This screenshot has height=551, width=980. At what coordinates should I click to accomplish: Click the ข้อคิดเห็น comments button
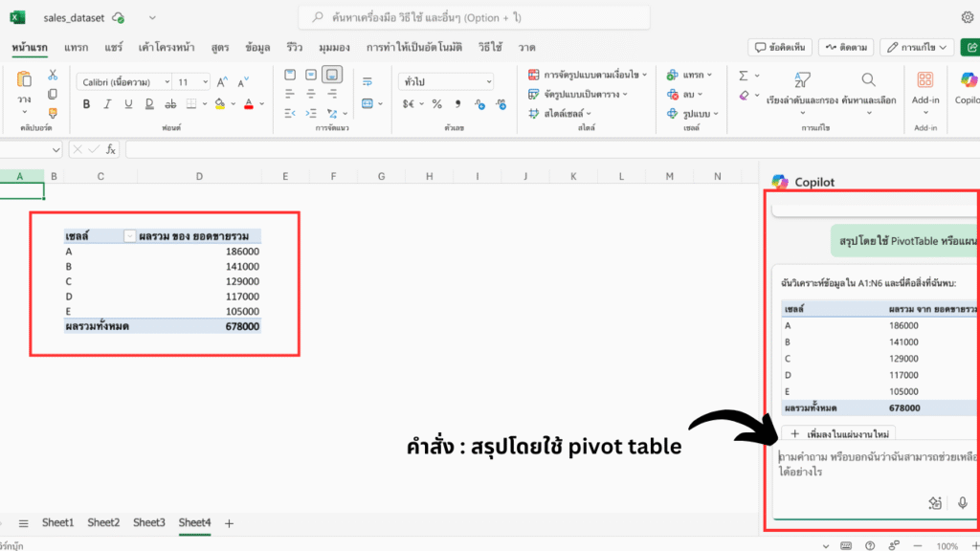[779, 46]
